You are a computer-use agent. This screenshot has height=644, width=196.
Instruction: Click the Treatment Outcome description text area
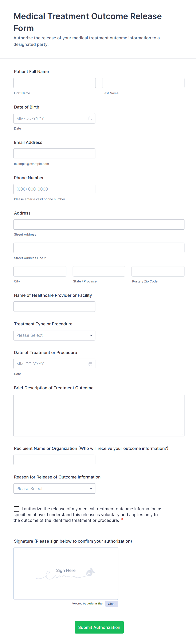(x=99, y=415)
